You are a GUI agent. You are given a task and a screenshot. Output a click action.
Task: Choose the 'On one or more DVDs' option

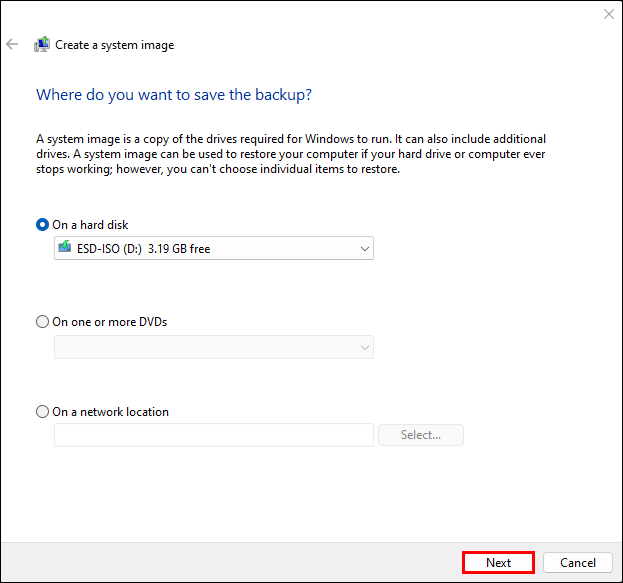(x=42, y=322)
